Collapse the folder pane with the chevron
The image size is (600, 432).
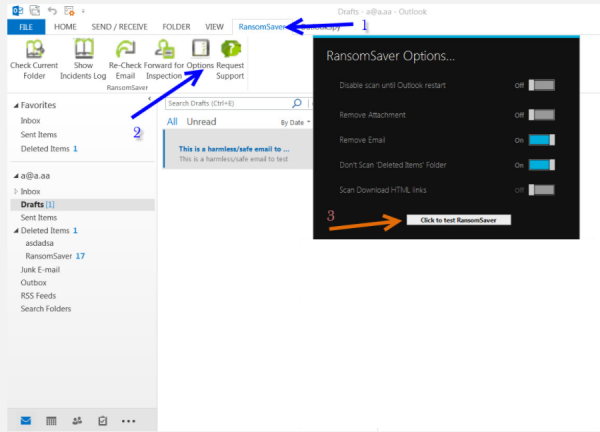coord(150,98)
